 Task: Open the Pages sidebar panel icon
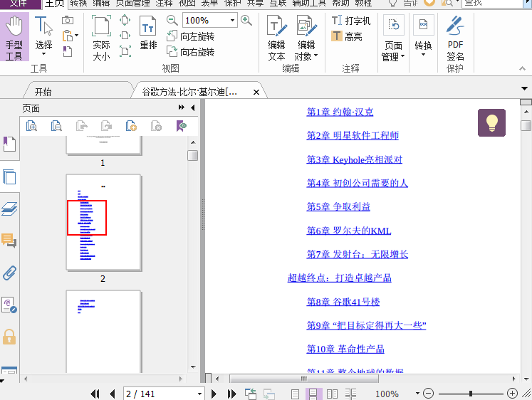point(9,177)
